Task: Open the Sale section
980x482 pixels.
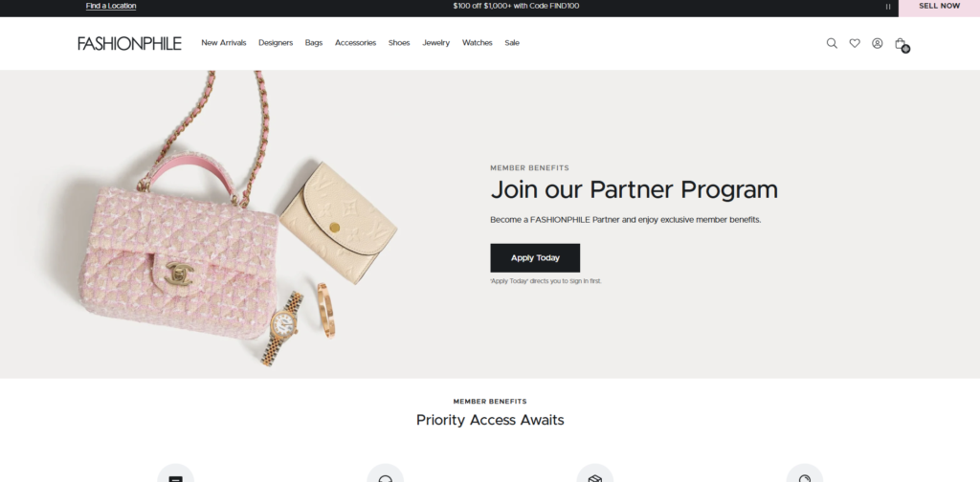Action: [x=512, y=43]
